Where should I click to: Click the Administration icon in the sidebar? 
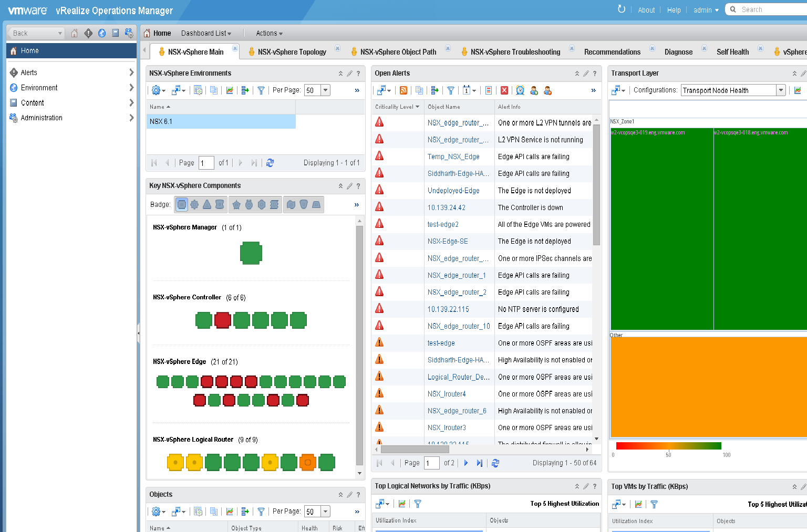pos(14,118)
